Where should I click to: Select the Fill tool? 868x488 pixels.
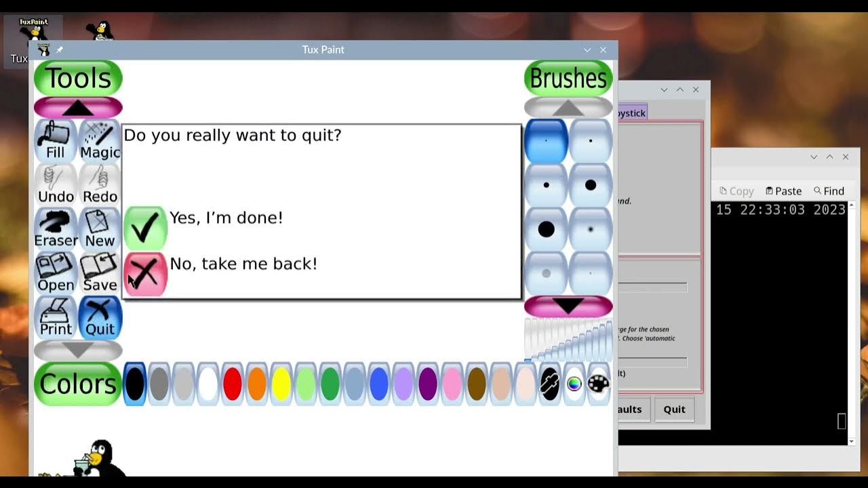pyautogui.click(x=56, y=141)
